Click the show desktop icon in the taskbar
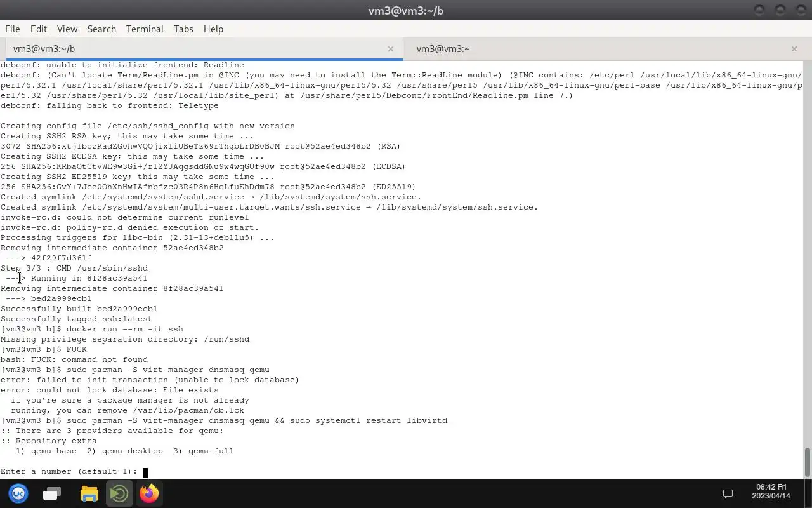 click(52, 493)
